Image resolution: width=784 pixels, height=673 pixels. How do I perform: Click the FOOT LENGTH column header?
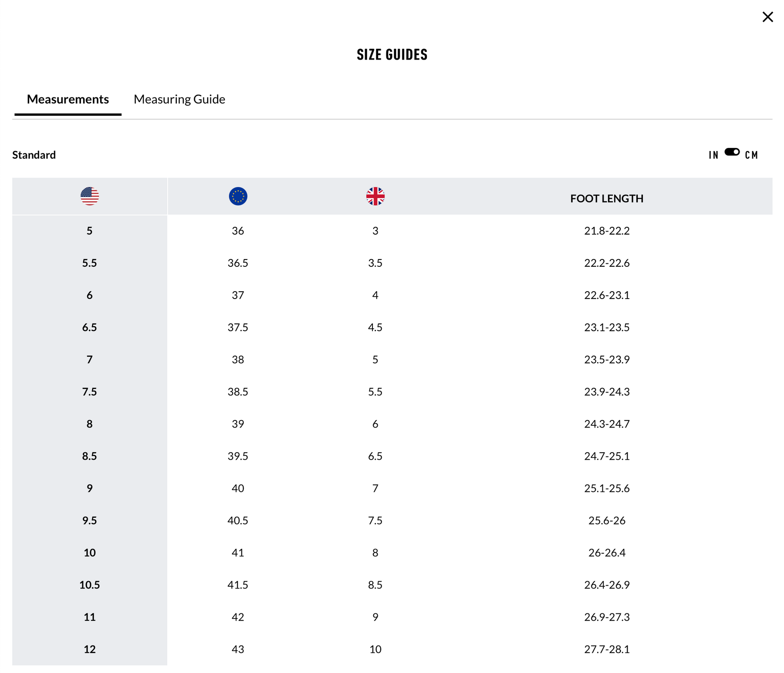pyautogui.click(x=606, y=199)
